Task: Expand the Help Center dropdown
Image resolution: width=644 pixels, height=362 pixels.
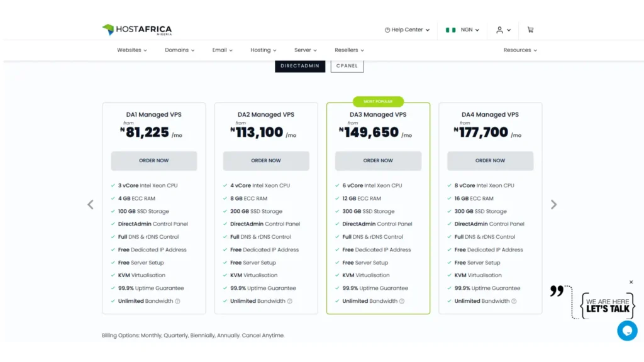Action: tap(407, 30)
